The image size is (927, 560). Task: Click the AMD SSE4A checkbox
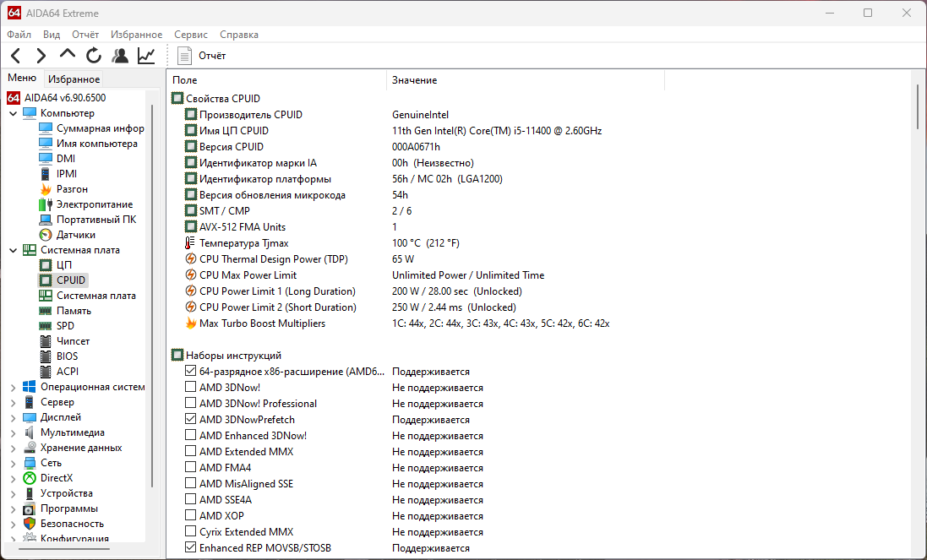tap(190, 499)
